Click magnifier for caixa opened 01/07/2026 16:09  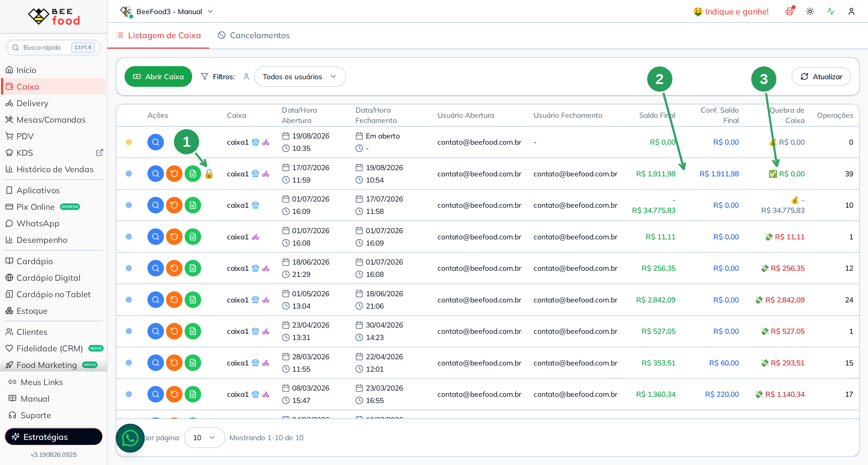click(156, 205)
